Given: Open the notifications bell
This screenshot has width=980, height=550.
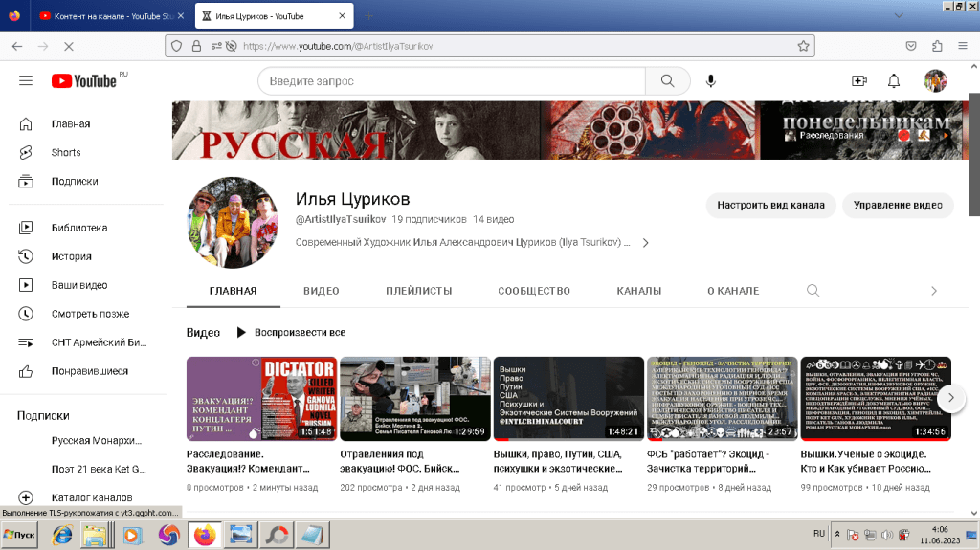Looking at the screenshot, I should point(894,81).
